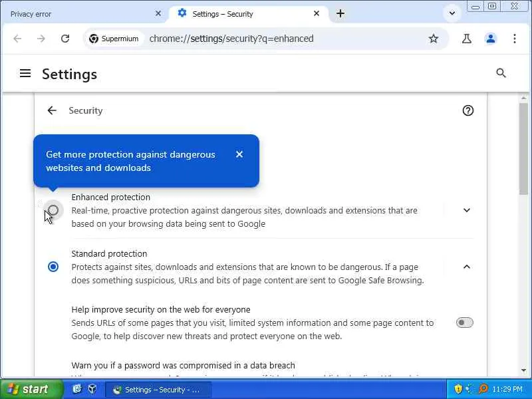Click the address bar URL field
Screen dimensions: 532x399
pyautogui.click(x=279, y=39)
